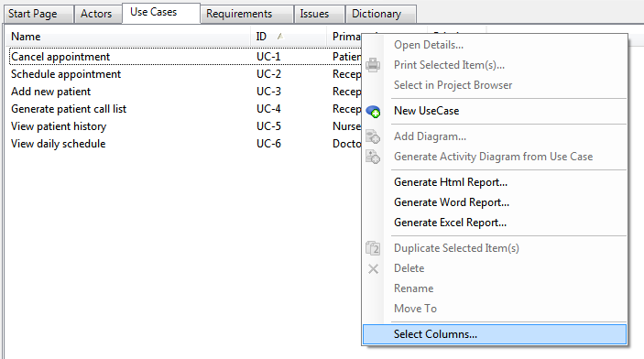Image resolution: width=644 pixels, height=359 pixels.
Task: Choose Generate Word Report...
Action: [495, 202]
